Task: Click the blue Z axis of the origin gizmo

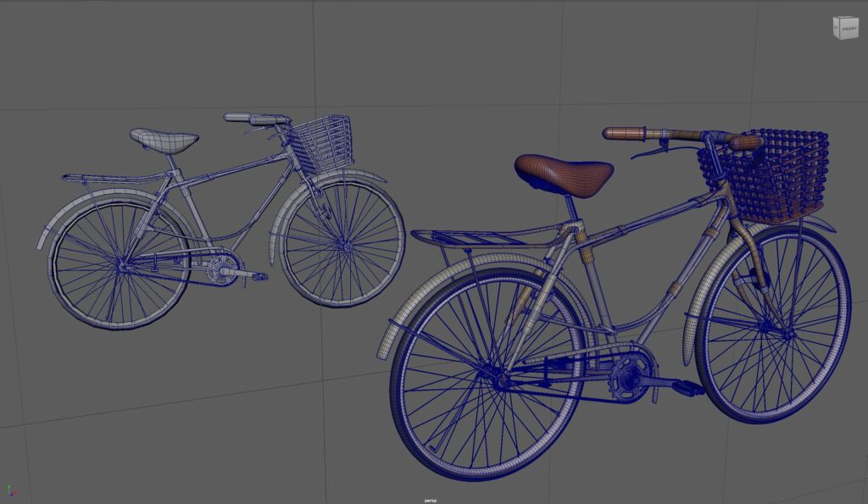Action: pyautogui.click(x=11, y=495)
